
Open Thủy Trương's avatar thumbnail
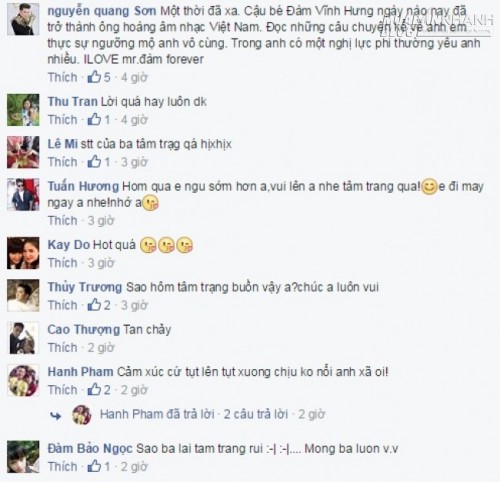coord(23,296)
